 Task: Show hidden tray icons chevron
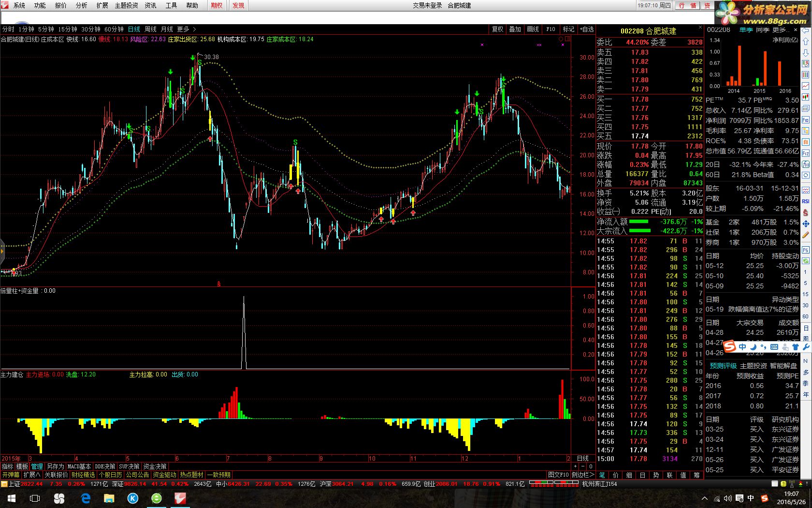pyautogui.click(x=704, y=498)
